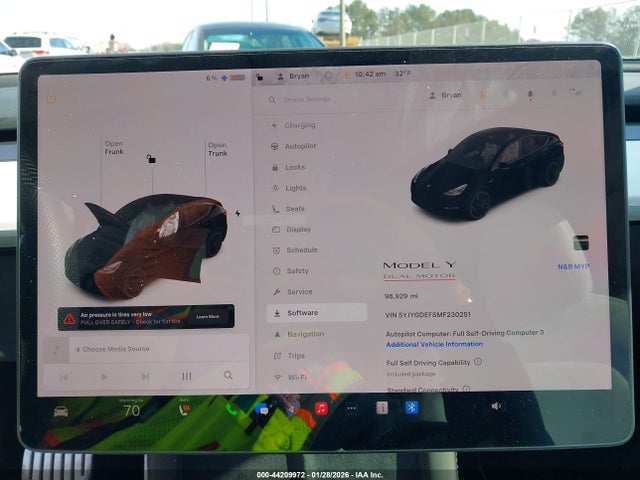Open the Messages chat bubble app

[x=262, y=409]
